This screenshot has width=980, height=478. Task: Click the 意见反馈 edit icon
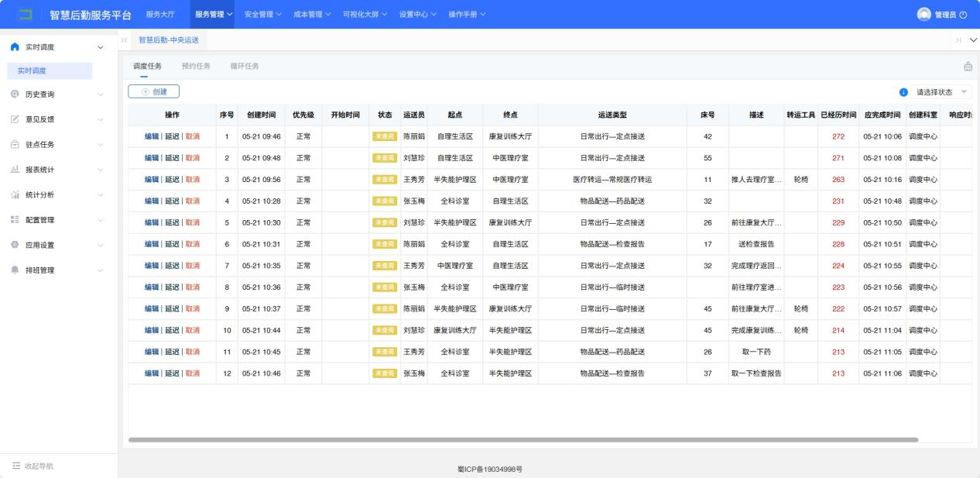point(15,119)
